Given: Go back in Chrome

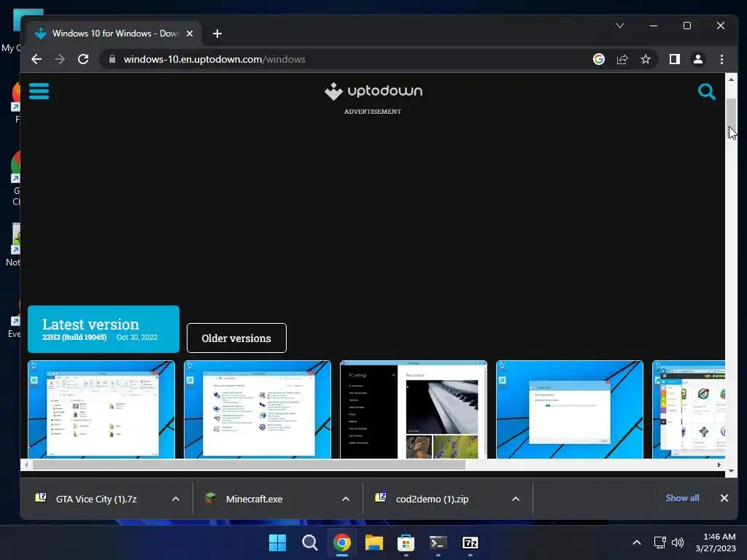Looking at the screenshot, I should [x=36, y=59].
